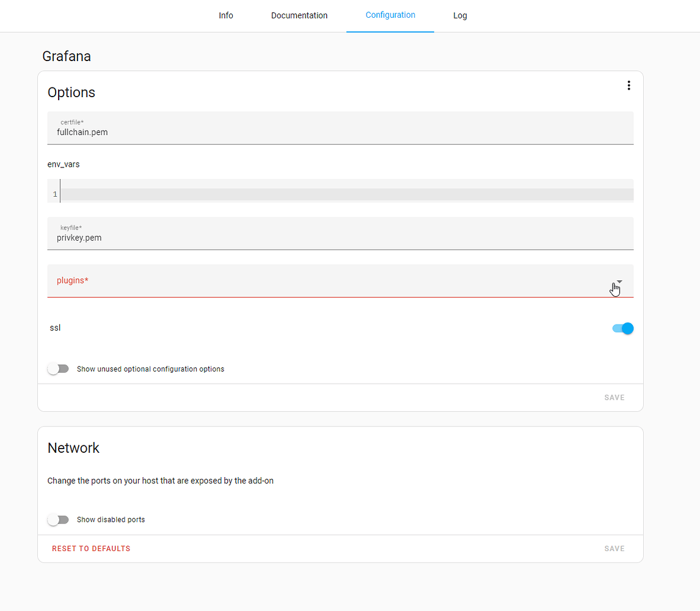700x611 pixels.
Task: Click Save in the Network card
Action: coord(614,549)
